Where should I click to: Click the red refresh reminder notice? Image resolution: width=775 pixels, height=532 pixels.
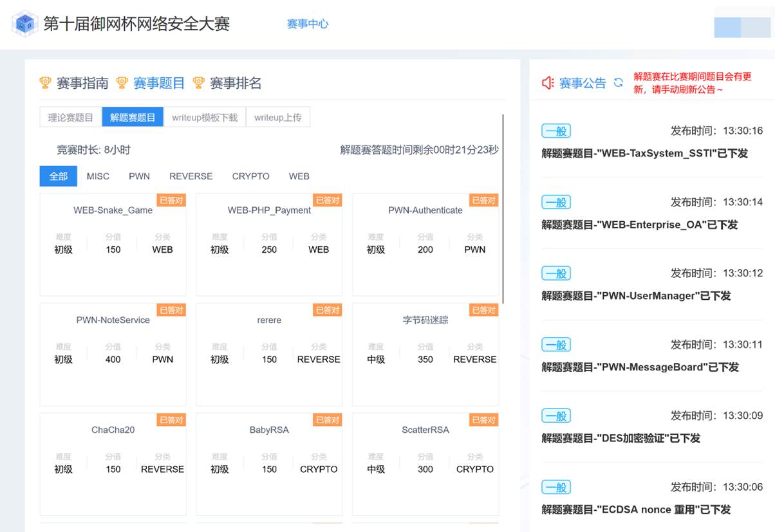pos(693,83)
